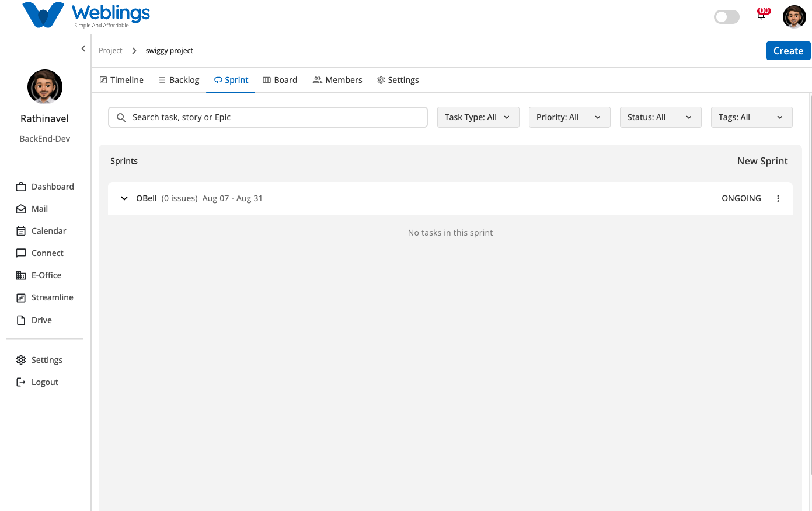Screen dimensions: 812x511
Task: Open the Status filter dropdown
Action: click(660, 117)
